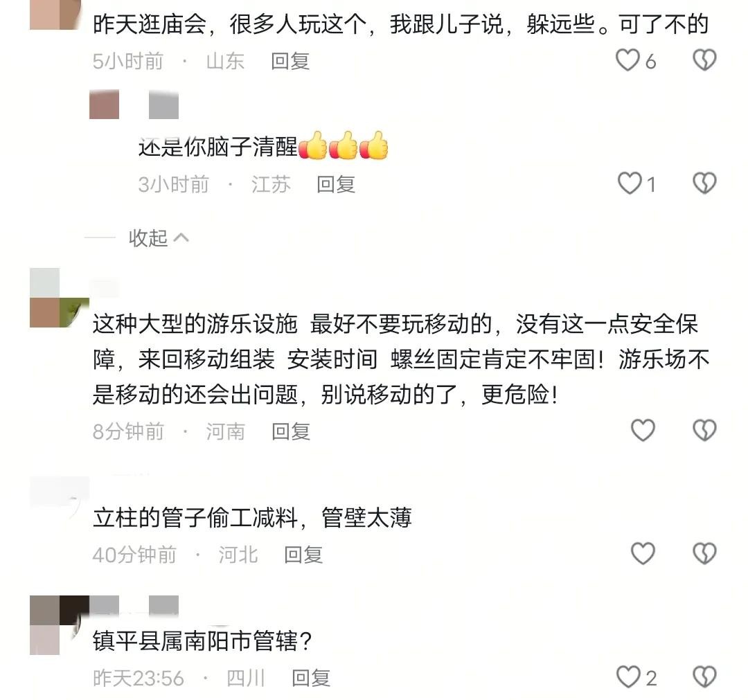Reply to the Shandong comment
This screenshot has width=748, height=700.
point(290,62)
